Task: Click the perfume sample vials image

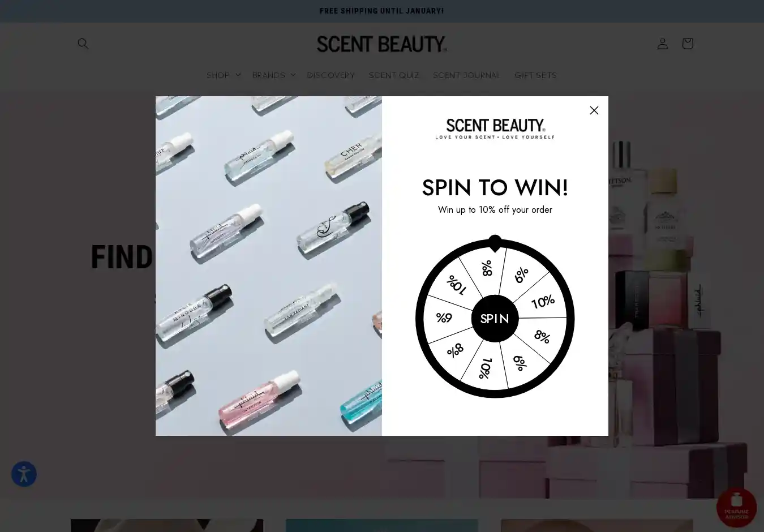Action: 269,266
